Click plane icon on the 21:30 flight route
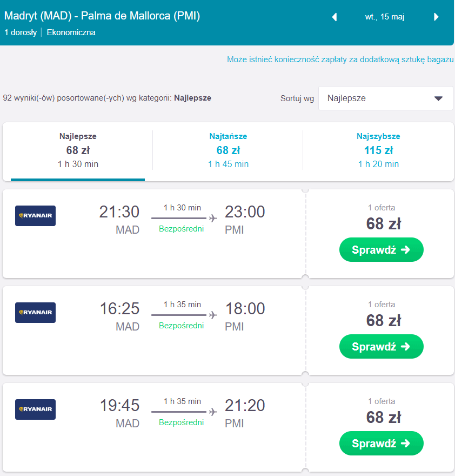 (213, 219)
